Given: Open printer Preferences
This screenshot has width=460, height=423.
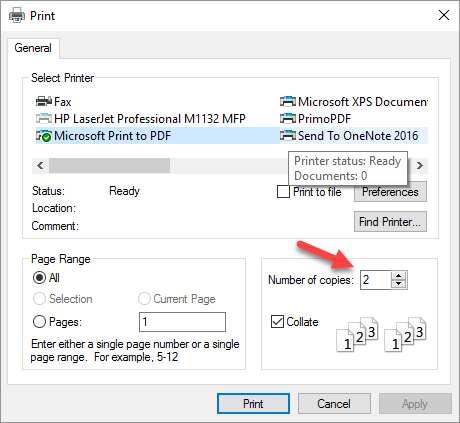Looking at the screenshot, I should [390, 192].
